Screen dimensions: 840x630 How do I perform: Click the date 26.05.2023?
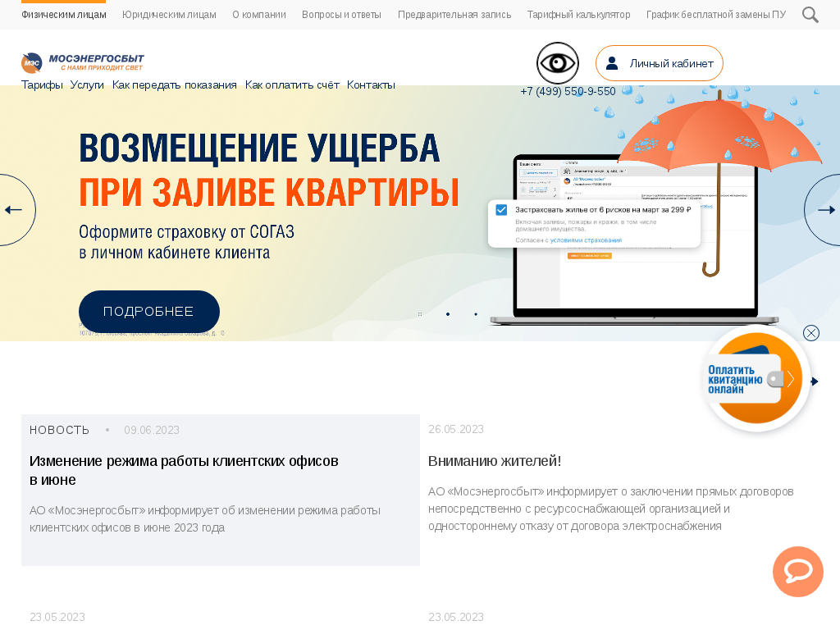click(456, 429)
